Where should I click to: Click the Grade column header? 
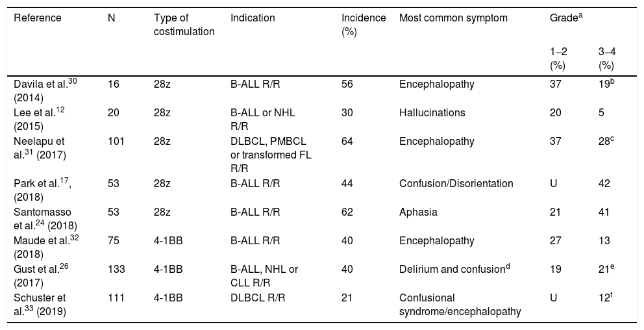click(x=562, y=18)
